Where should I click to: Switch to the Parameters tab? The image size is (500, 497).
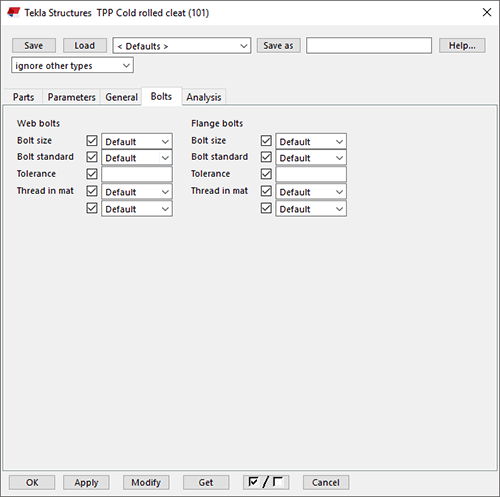[71, 97]
